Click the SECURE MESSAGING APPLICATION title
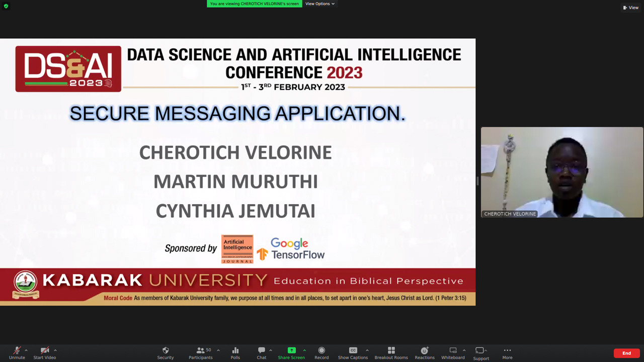 [237, 114]
